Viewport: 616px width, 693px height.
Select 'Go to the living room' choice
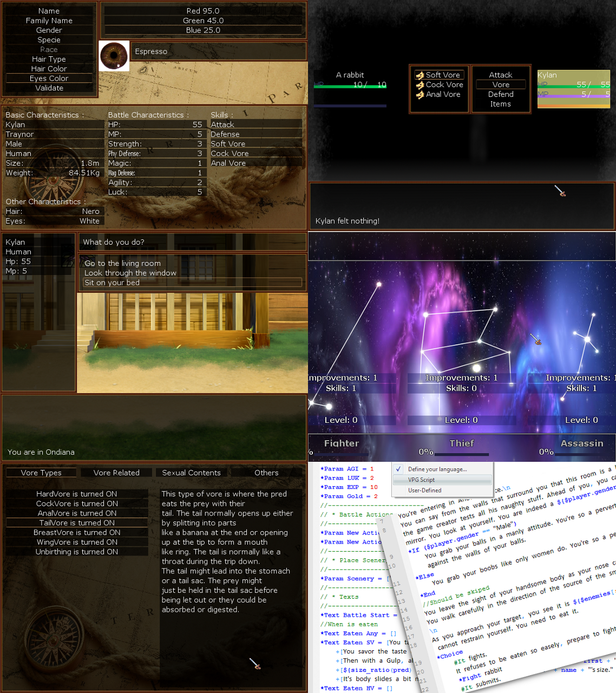[x=192, y=263]
